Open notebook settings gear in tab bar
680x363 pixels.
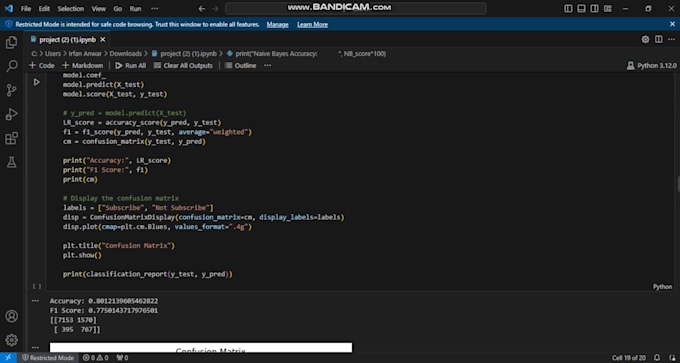645,39
